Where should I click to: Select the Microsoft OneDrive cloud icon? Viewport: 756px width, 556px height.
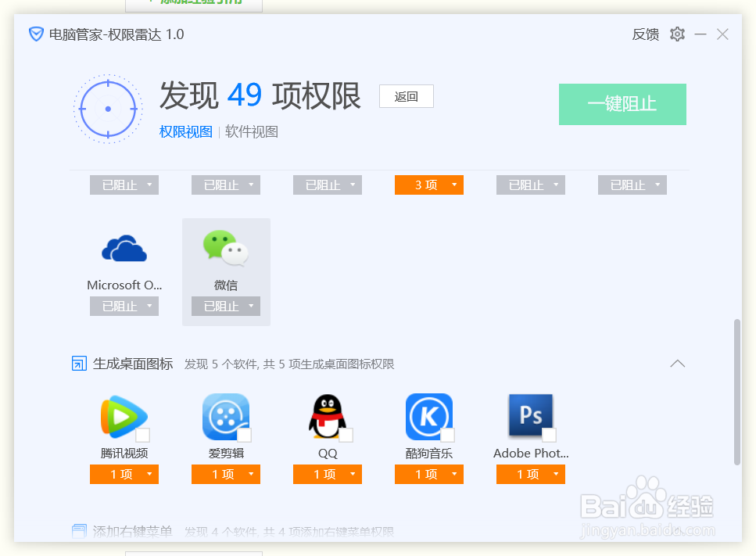[x=124, y=249]
